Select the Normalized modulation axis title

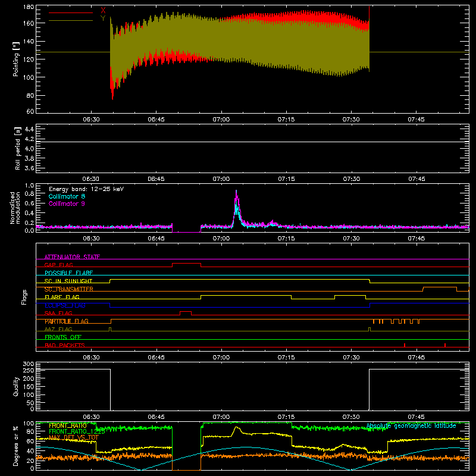[x=15, y=208]
